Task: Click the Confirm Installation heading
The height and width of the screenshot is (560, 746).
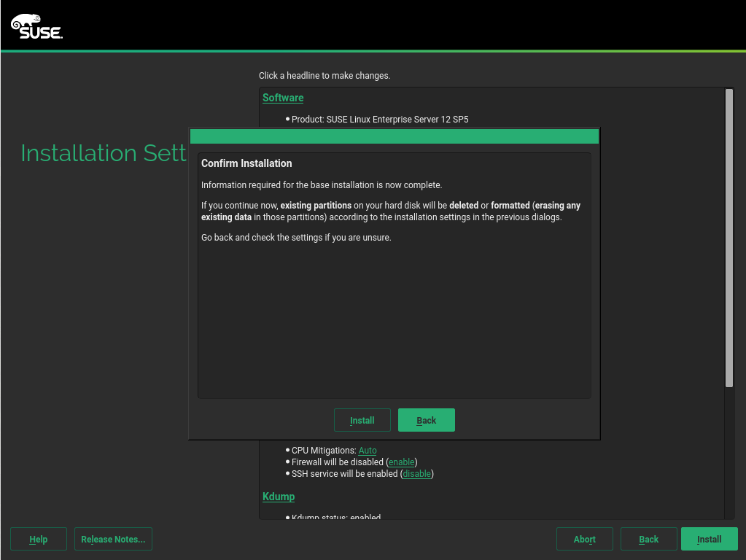Action: (x=246, y=163)
